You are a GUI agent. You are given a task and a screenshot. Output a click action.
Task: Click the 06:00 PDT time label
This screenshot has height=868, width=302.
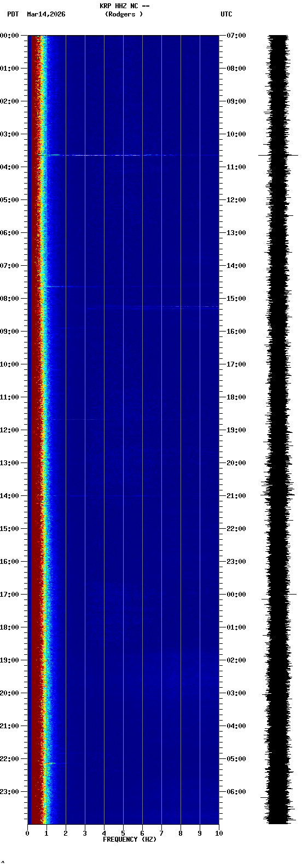click(10, 233)
